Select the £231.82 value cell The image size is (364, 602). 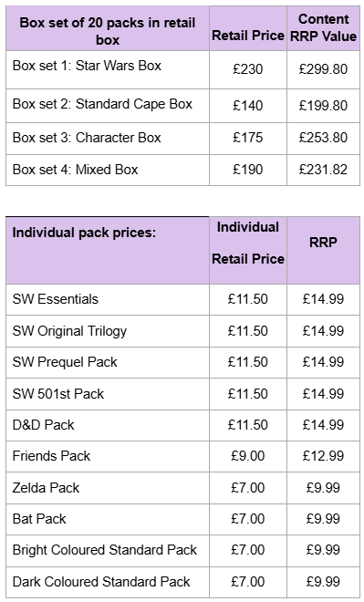323,170
